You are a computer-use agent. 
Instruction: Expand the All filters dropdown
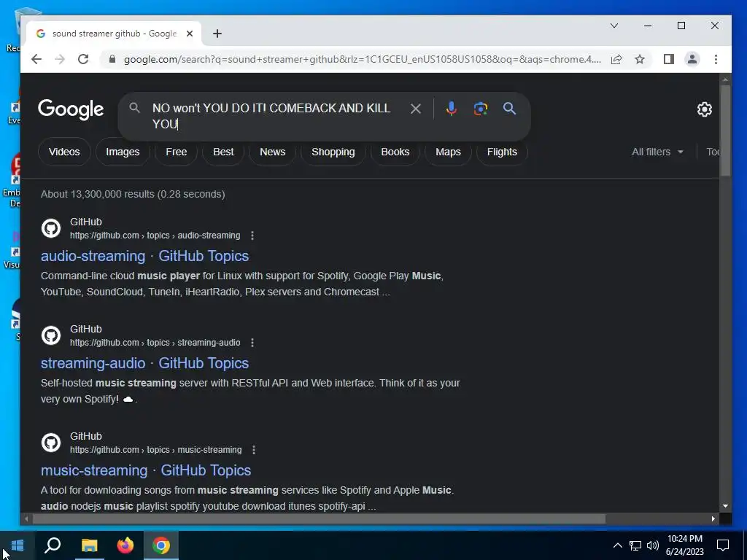tap(657, 152)
